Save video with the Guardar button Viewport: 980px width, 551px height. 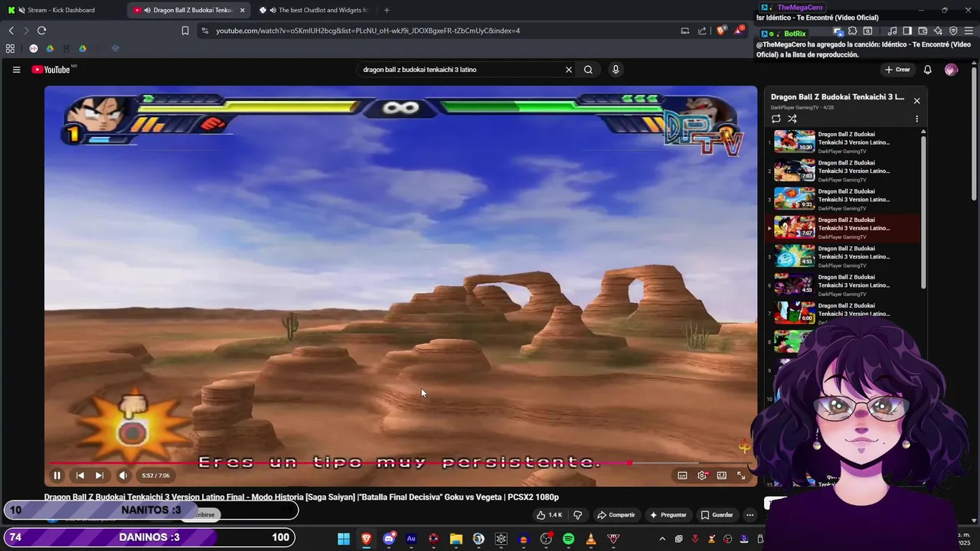tap(717, 515)
